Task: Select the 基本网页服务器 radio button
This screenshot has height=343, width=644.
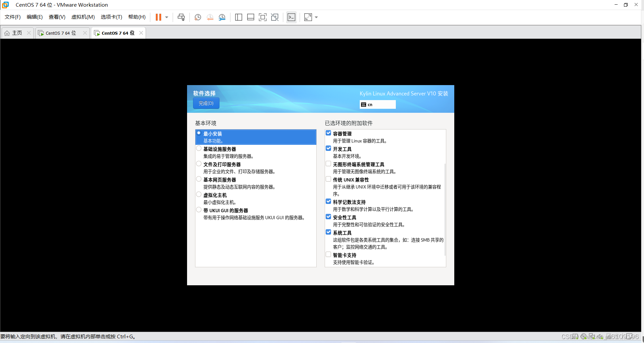Action: tap(199, 179)
